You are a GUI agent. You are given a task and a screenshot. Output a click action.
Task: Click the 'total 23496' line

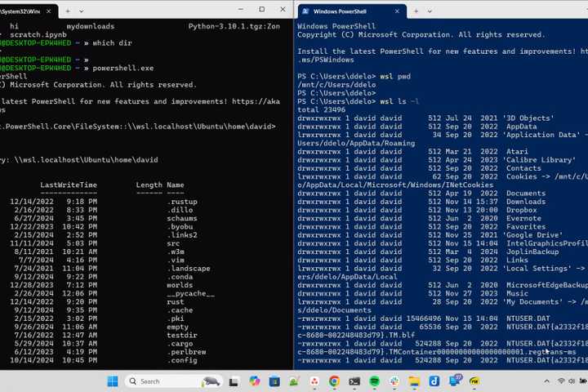[x=322, y=110]
